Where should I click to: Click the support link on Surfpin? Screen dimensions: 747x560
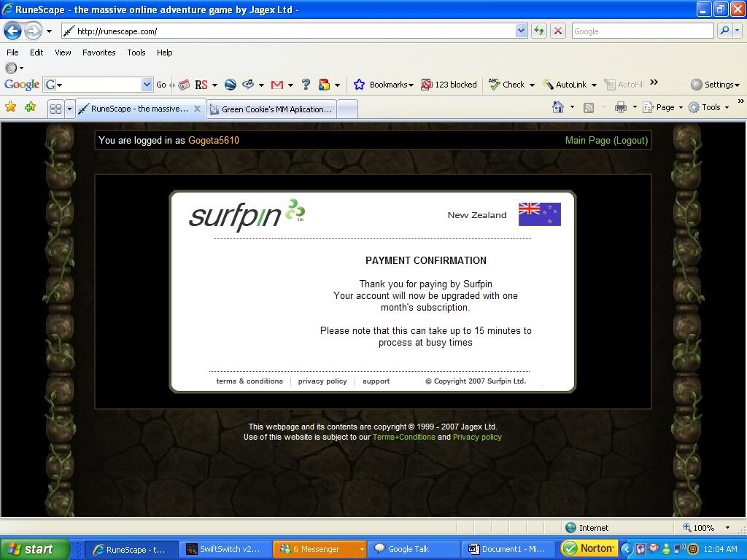376,381
